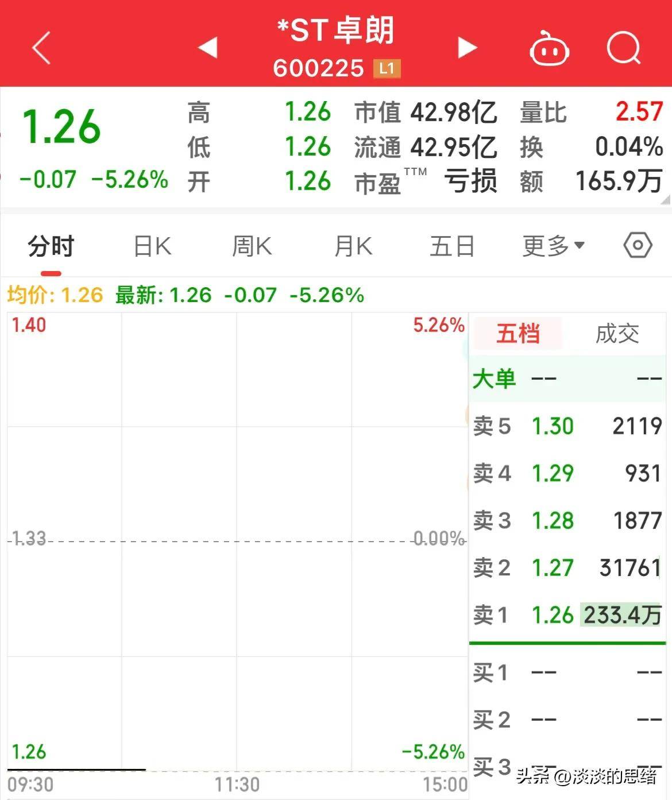
Task: Tap the 均价: 1.26 label
Action: pos(55,295)
